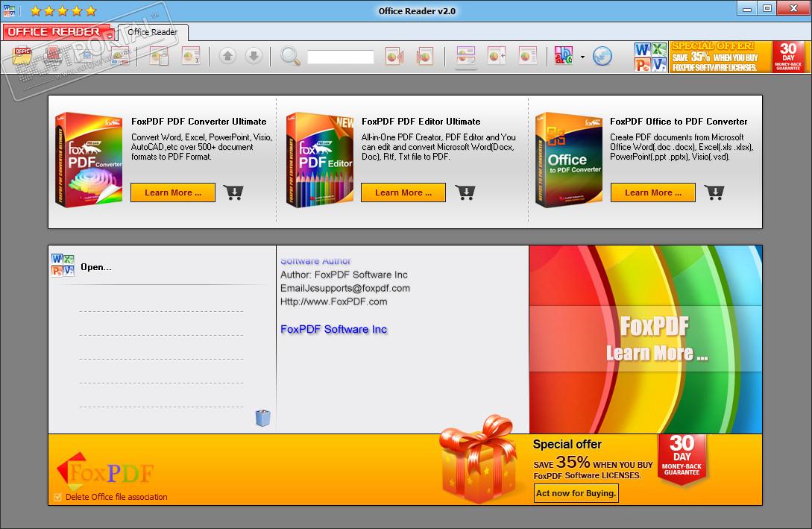Click the Act now for Buying button
The width and height of the screenshot is (812, 529).
pyautogui.click(x=576, y=493)
